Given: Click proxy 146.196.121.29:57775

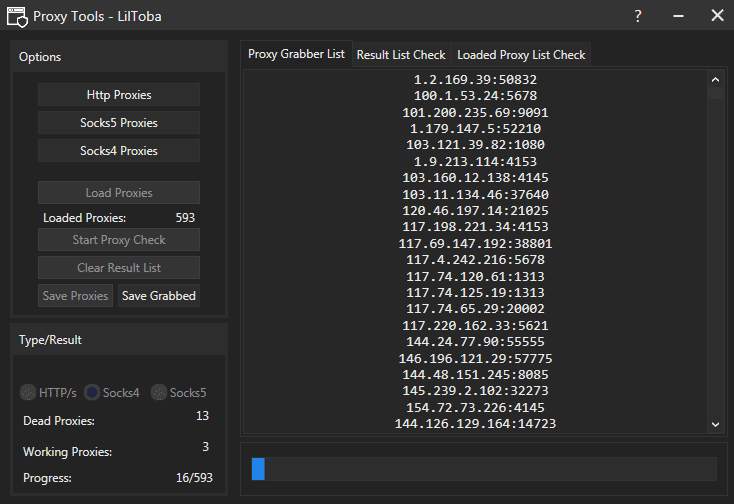Looking at the screenshot, I should tap(475, 358).
